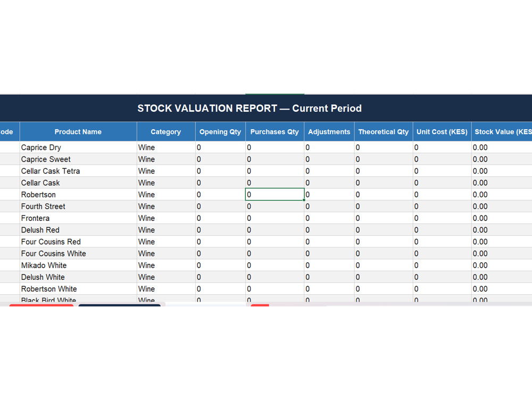Select Theoretical Qty for Robertson
Image resolution: width=532 pixels, height=399 pixels.
384,195
